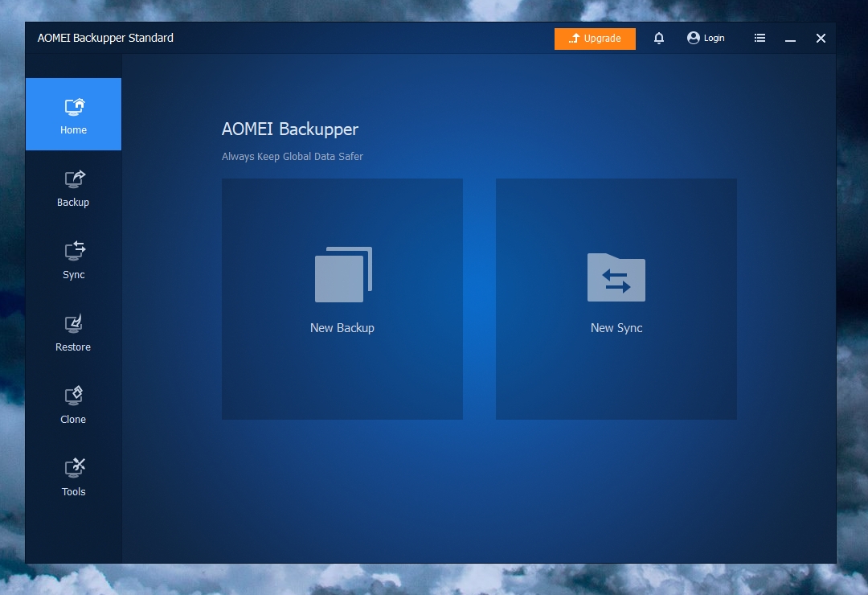The width and height of the screenshot is (868, 595).
Task: Go to the Sync section
Action: tap(73, 261)
